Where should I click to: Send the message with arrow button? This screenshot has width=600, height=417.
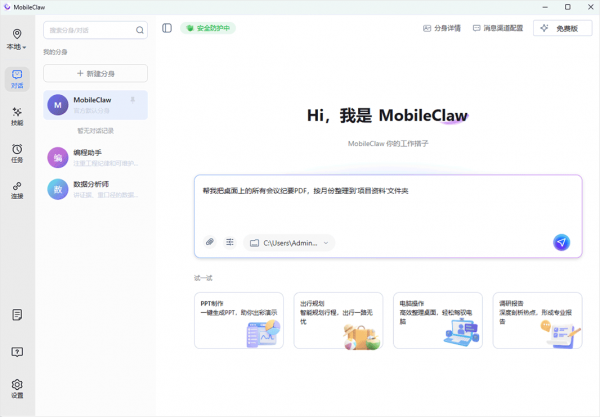[561, 242]
